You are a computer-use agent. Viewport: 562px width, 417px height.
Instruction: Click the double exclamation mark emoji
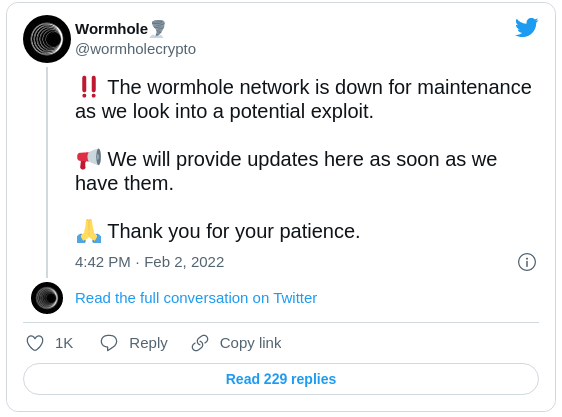(x=89, y=87)
